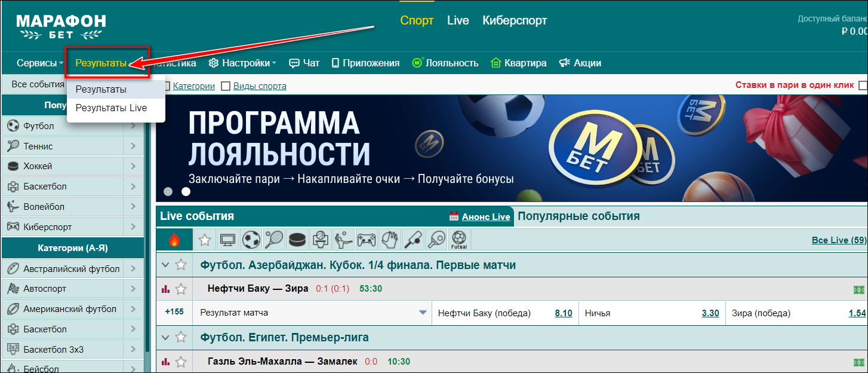
Task: Follow the Категории link
Action: 194,86
